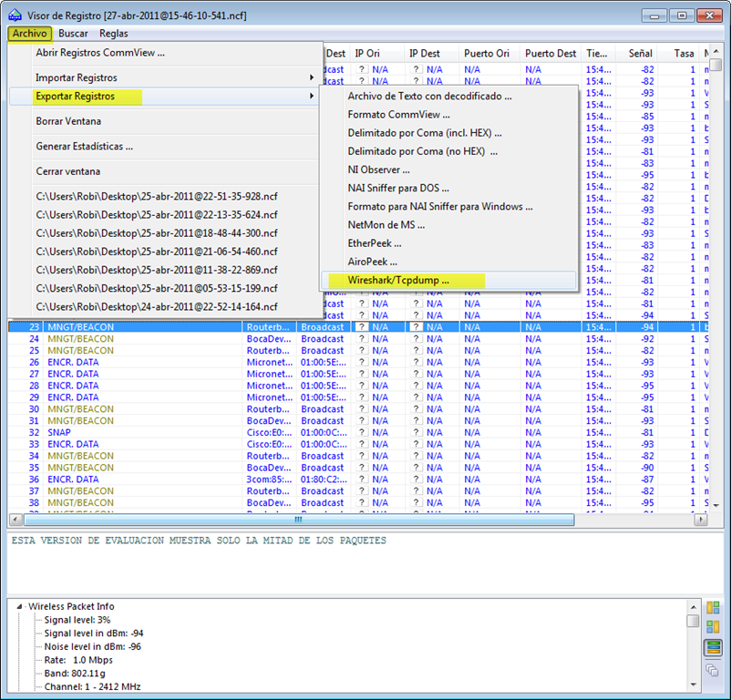Open recent file 24-abr-2011@22-52-14-164.ncf
Image resolution: width=731 pixels, height=700 pixels.
[157, 306]
